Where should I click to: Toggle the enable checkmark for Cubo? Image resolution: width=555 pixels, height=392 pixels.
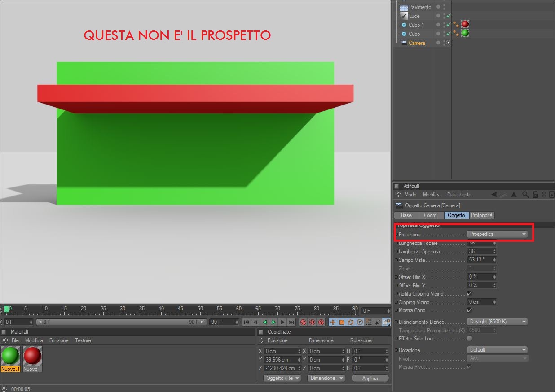point(449,34)
